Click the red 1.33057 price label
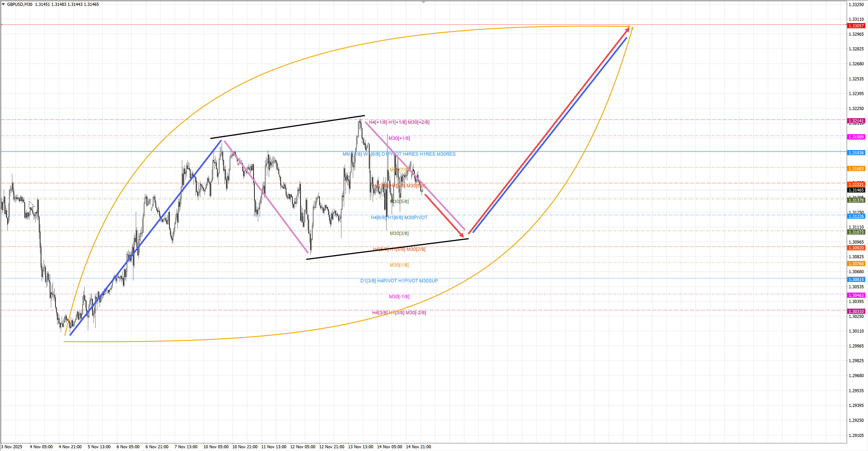Viewport: 868px width, 451px height. [856, 26]
